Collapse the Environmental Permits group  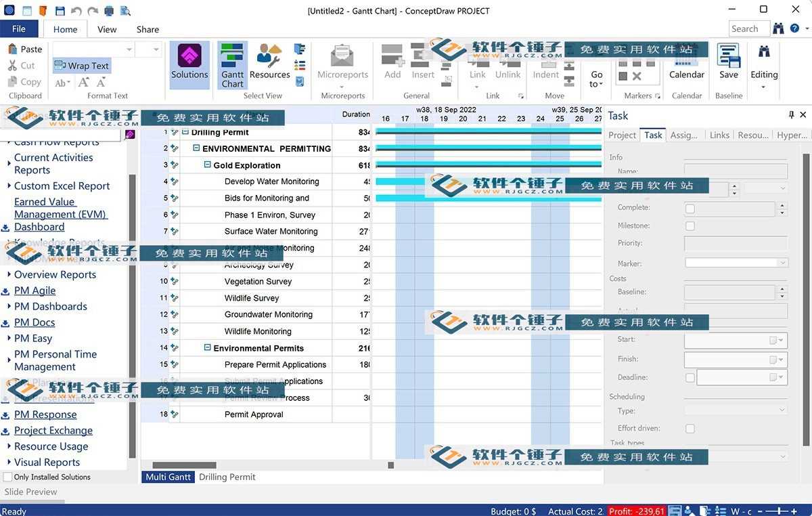click(x=208, y=347)
